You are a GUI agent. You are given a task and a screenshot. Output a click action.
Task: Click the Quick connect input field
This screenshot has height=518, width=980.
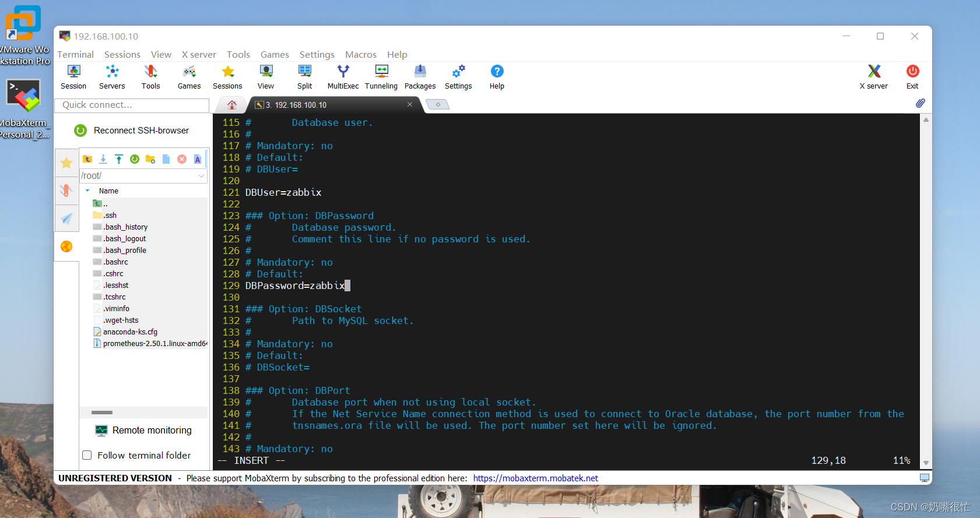pyautogui.click(x=132, y=105)
